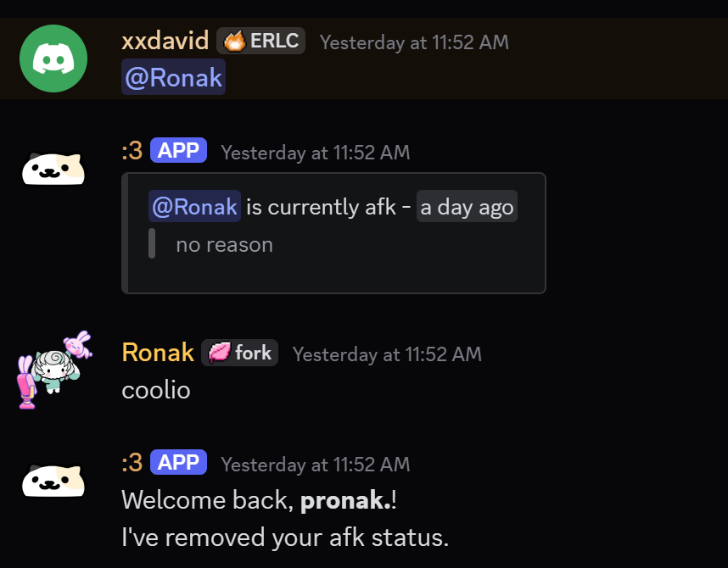The height and width of the screenshot is (568, 728).
Task: Click the cat avatar beside the Welcome back message
Action: (53, 480)
